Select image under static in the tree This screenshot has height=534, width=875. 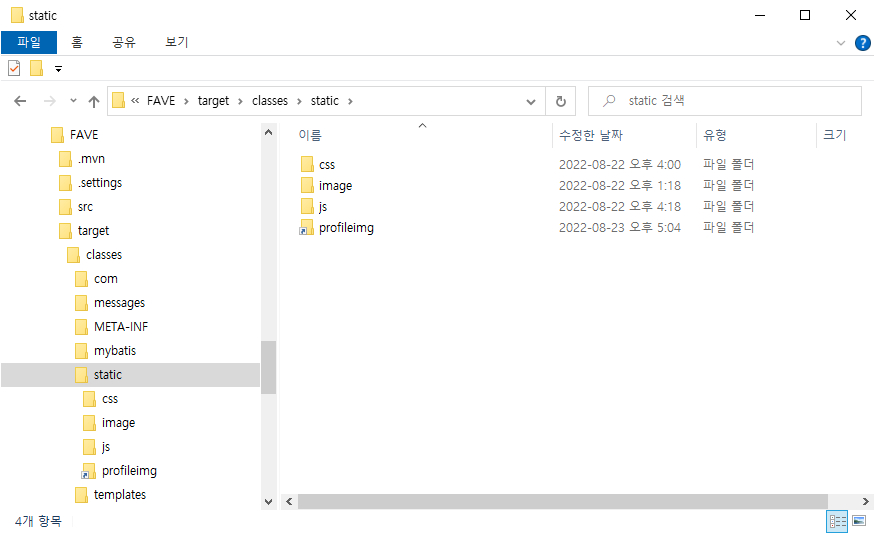(x=118, y=423)
